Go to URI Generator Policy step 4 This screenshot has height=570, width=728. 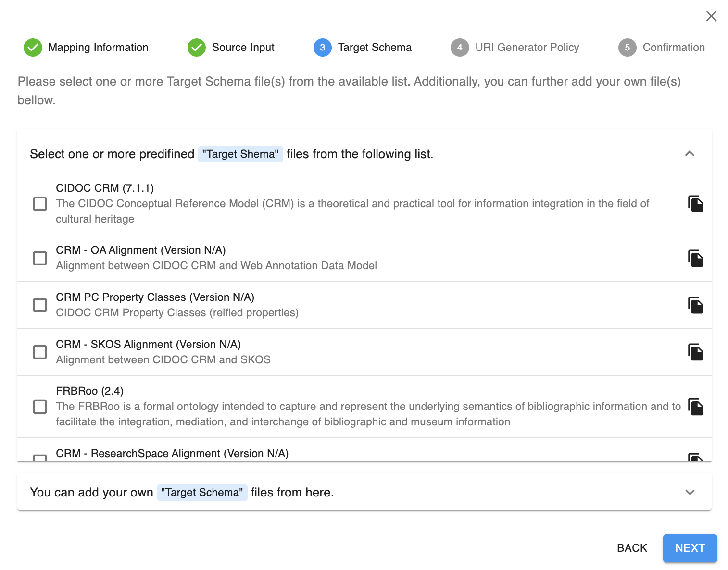click(x=515, y=48)
